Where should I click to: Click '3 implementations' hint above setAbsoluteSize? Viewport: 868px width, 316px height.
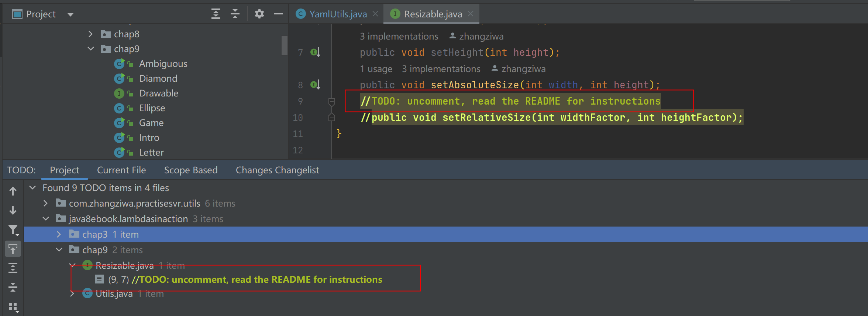441,69
